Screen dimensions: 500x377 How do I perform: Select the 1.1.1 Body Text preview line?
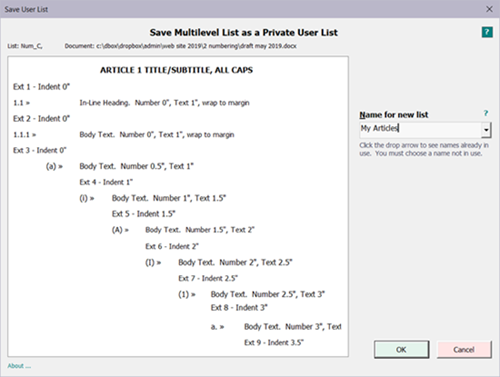pyautogui.click(x=123, y=135)
